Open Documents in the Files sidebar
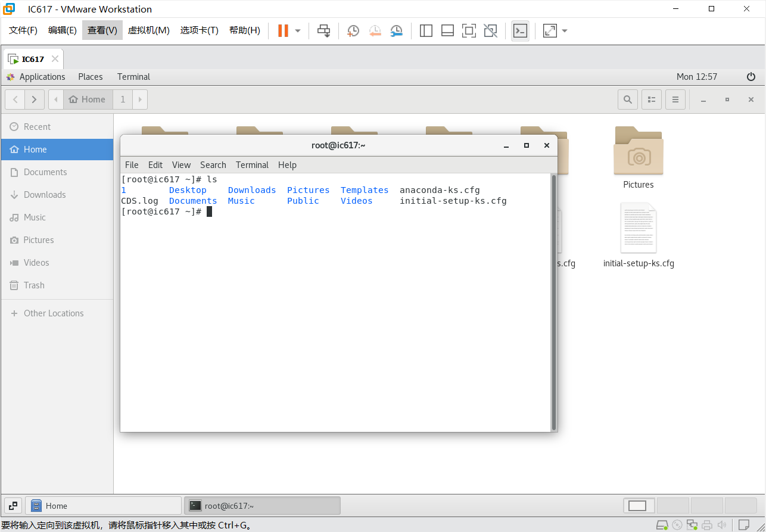This screenshot has height=532, width=766. click(57, 172)
